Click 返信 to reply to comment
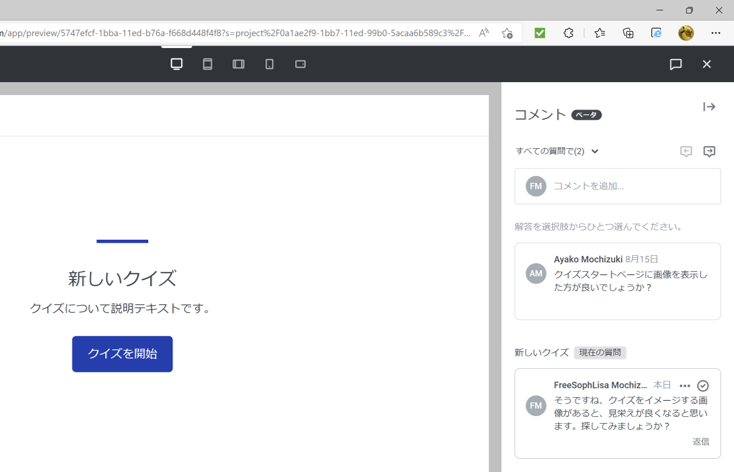 coord(700,441)
